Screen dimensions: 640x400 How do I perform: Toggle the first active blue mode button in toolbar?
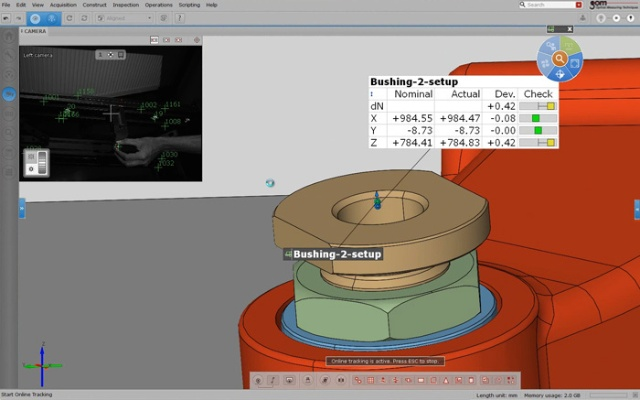[x=34, y=18]
